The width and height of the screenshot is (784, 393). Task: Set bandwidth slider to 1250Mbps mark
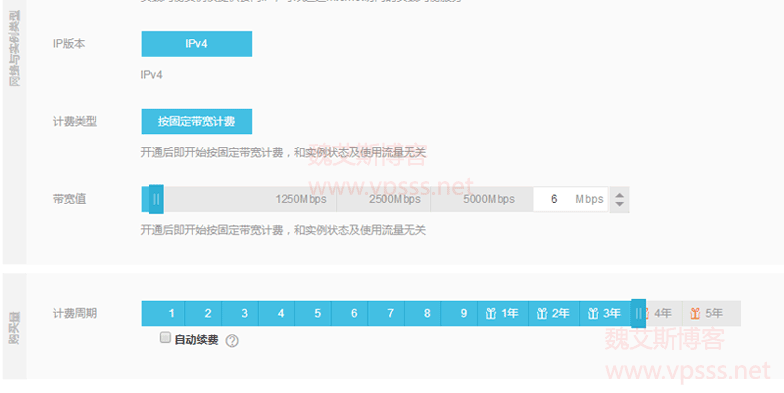(300, 200)
